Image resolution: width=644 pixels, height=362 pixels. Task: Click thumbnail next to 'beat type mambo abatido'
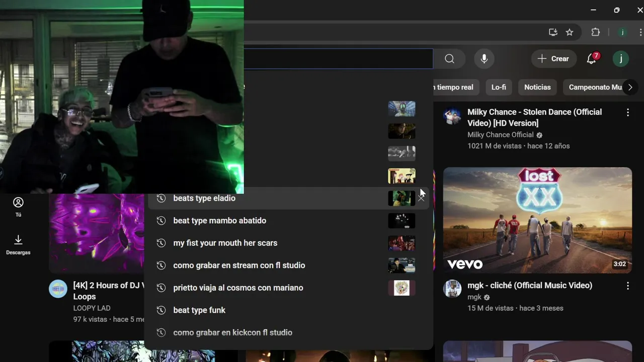tap(401, 220)
